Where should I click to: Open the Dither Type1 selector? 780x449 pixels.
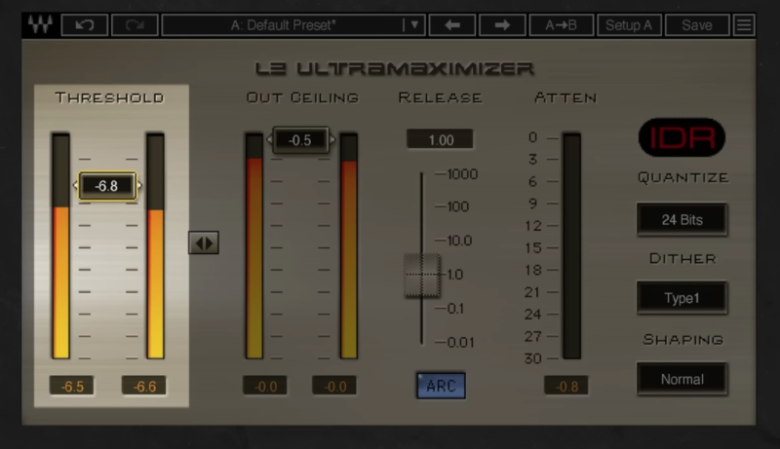pyautogui.click(x=682, y=298)
